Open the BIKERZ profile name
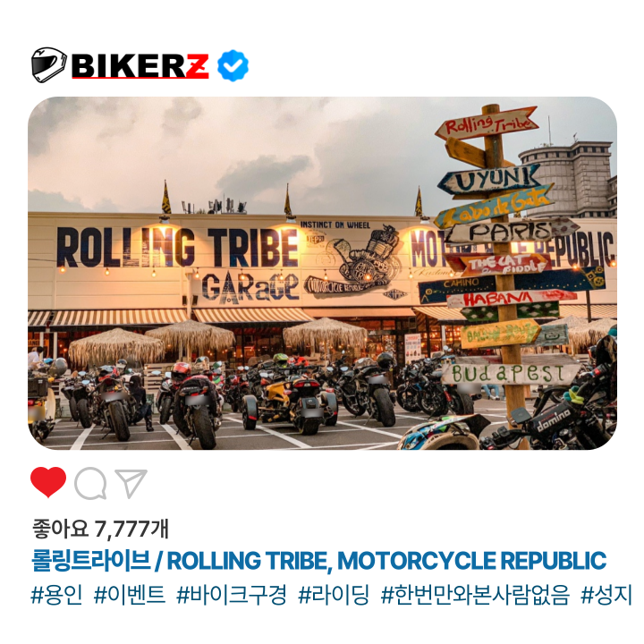Image resolution: width=644 pixels, height=644 pixels. pyautogui.click(x=140, y=65)
